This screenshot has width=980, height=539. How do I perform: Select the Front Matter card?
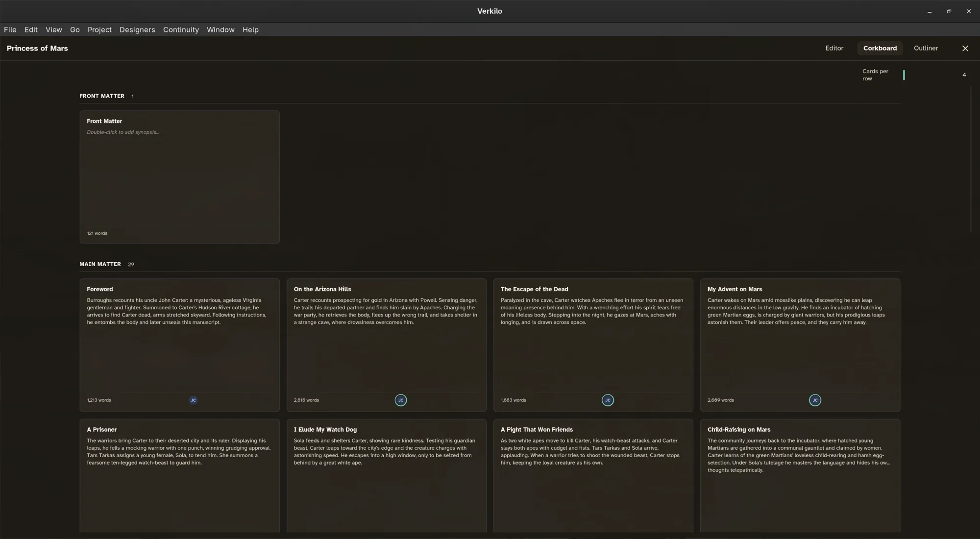point(180,177)
